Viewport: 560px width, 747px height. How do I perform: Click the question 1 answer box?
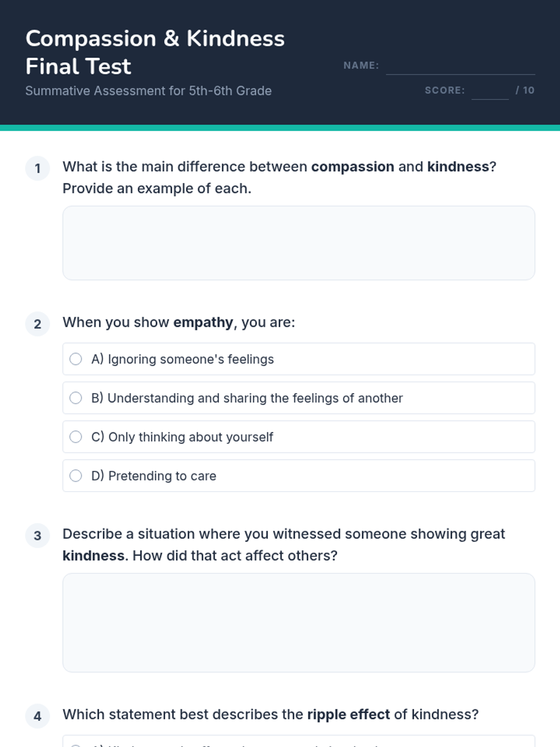click(299, 243)
